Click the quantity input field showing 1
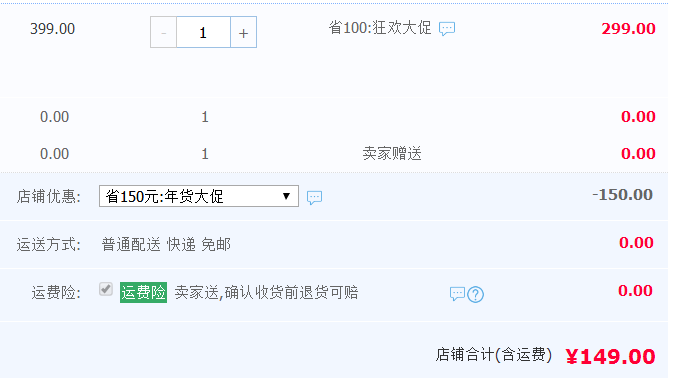Image resolution: width=673 pixels, height=378 pixels. tap(203, 32)
